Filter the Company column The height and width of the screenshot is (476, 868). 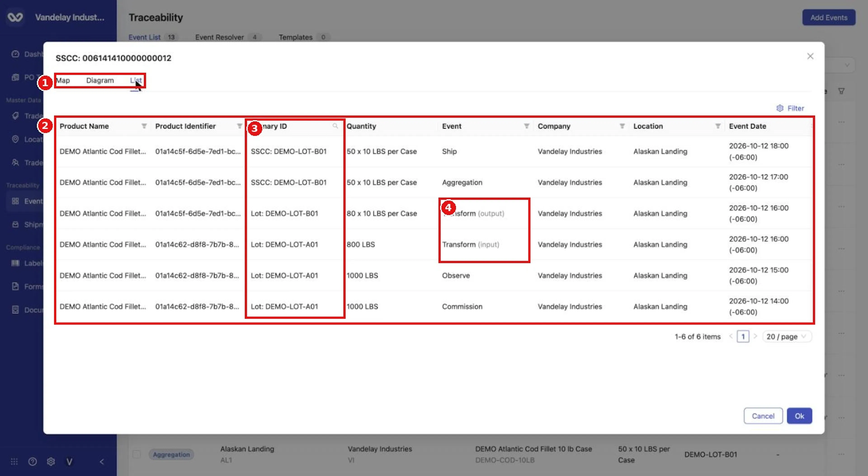pyautogui.click(x=622, y=126)
